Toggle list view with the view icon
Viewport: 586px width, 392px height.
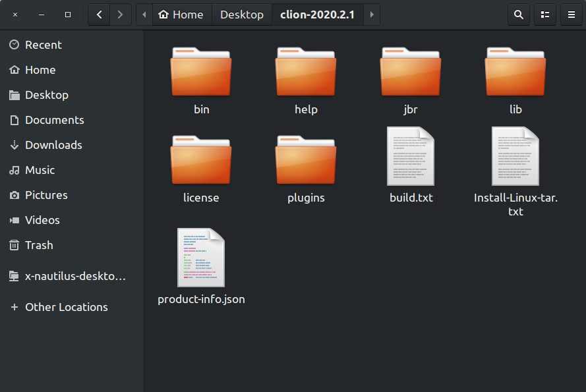[545, 14]
